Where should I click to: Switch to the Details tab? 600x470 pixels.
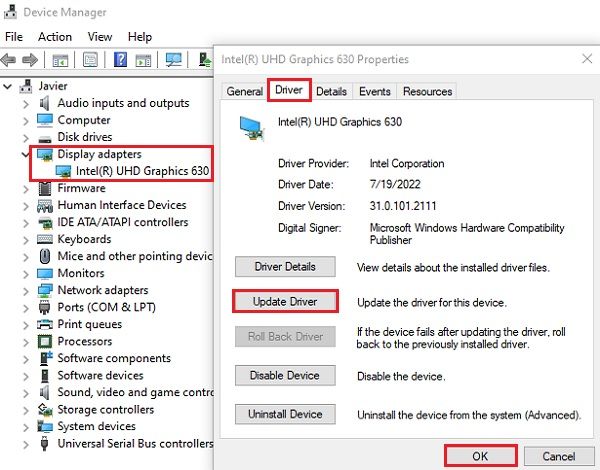click(x=331, y=91)
